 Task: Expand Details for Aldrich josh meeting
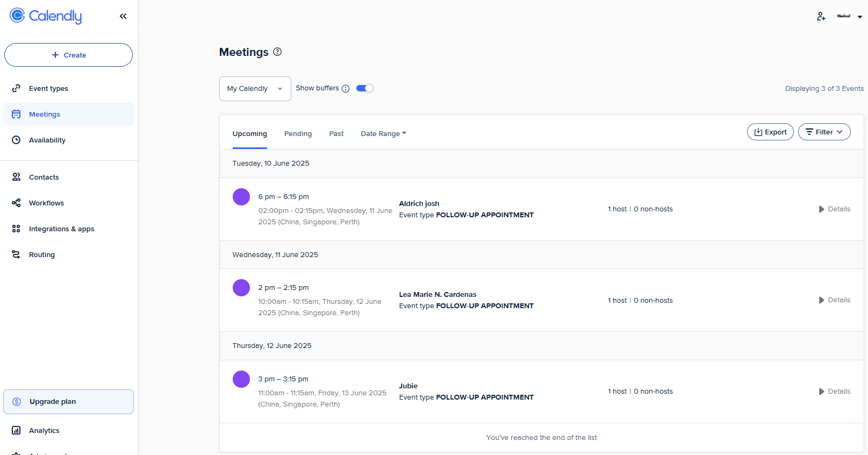834,209
